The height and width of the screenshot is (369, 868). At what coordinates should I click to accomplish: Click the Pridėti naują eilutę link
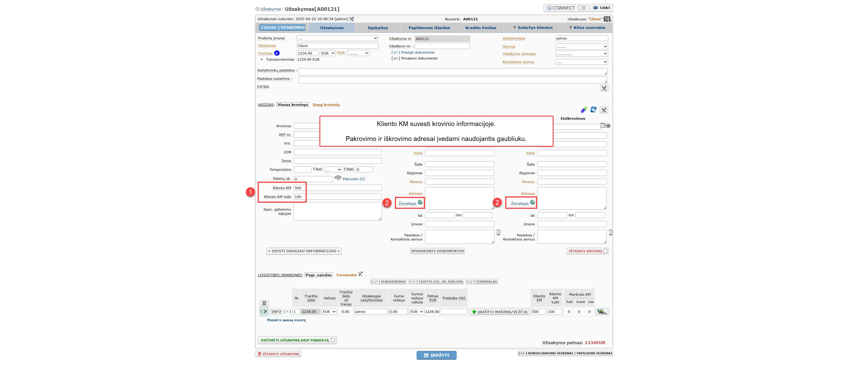pos(286,320)
